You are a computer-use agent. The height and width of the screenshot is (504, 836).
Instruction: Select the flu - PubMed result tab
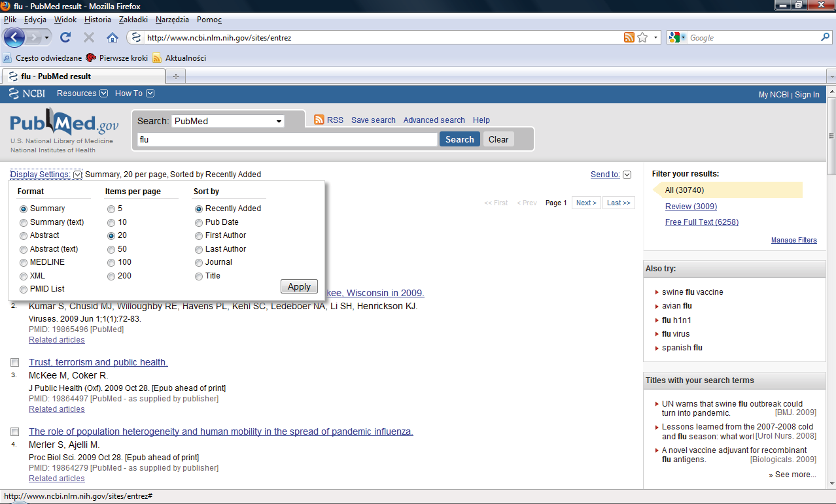82,76
